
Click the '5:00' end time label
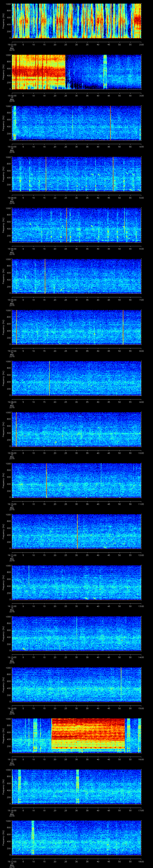pos(141,197)
